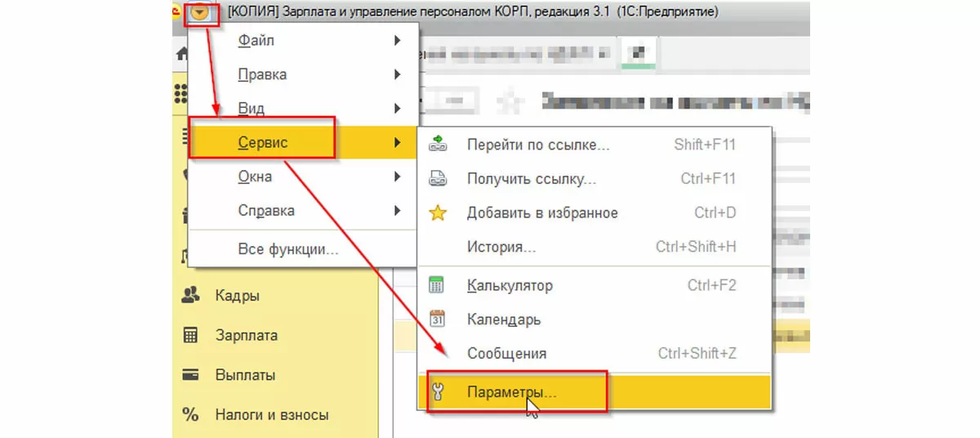Click the Ctrl+Shift+H shortcut text
The image size is (980, 438).
(x=696, y=246)
